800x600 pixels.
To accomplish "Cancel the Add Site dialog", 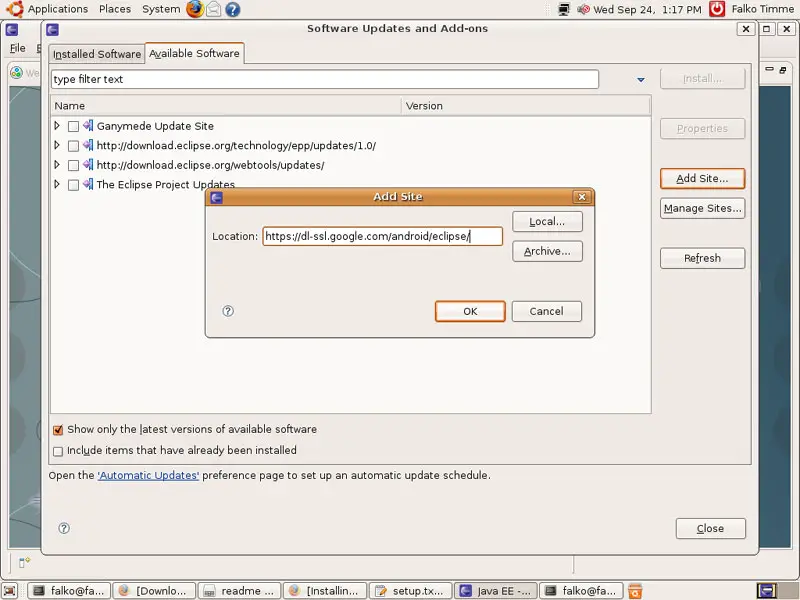I will 546,311.
